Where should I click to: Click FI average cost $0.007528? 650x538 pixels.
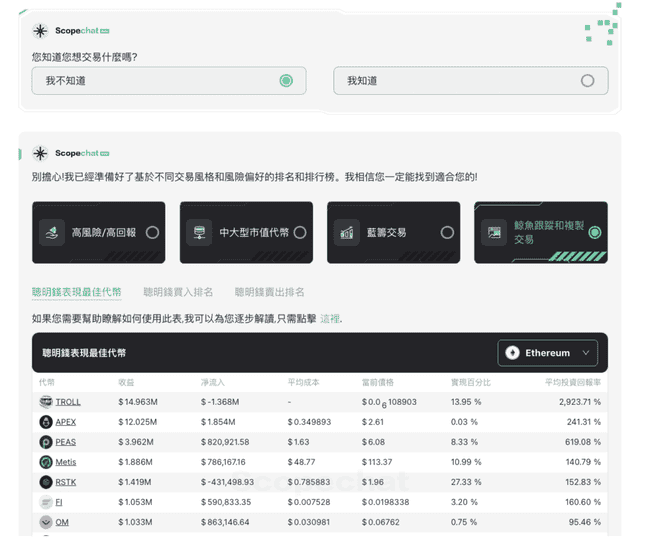click(x=309, y=502)
